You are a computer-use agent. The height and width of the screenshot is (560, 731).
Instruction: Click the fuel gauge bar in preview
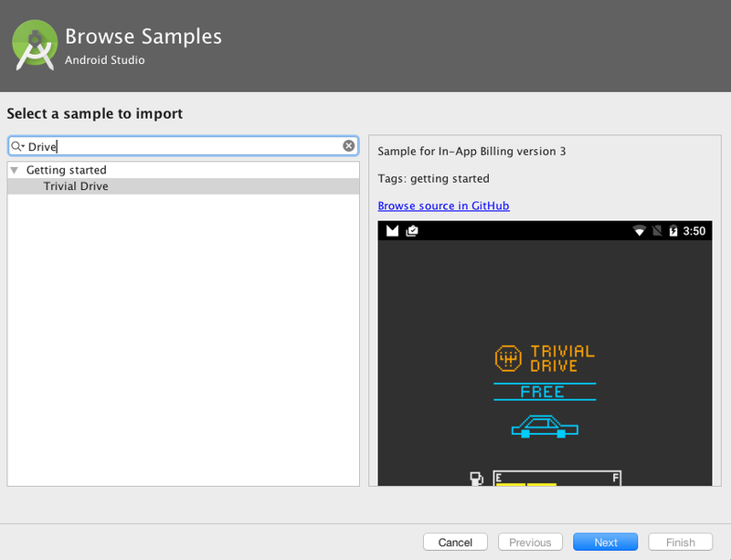click(557, 479)
